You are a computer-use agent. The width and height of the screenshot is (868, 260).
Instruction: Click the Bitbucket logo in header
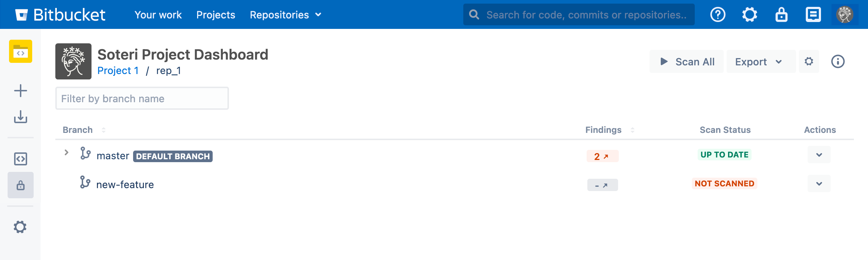tap(60, 15)
